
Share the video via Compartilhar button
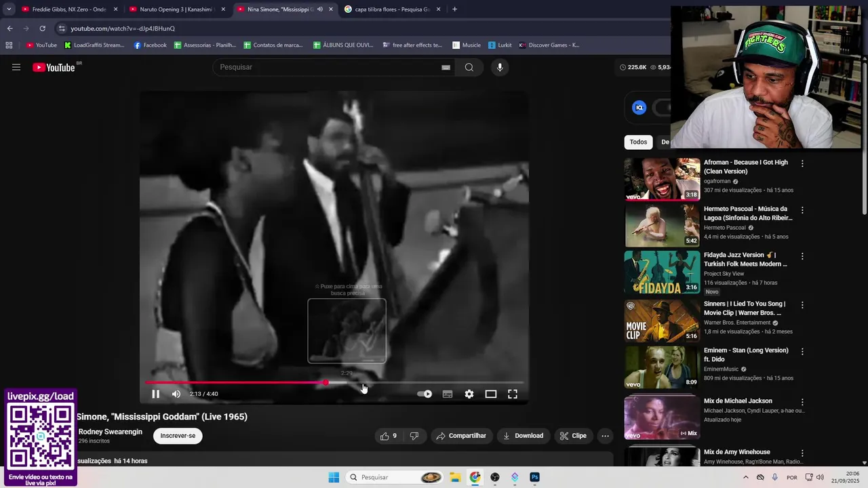[x=461, y=436]
